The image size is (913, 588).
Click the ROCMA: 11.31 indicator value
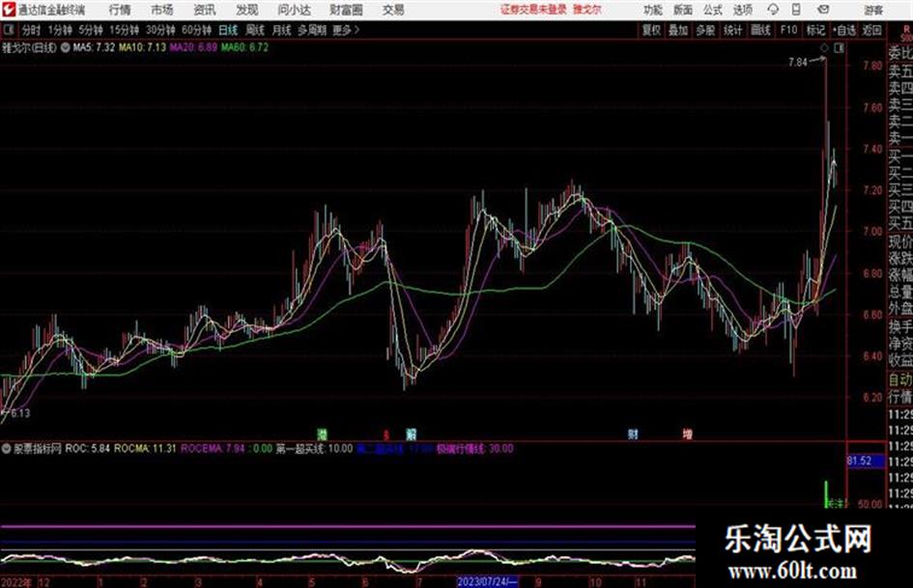click(144, 449)
